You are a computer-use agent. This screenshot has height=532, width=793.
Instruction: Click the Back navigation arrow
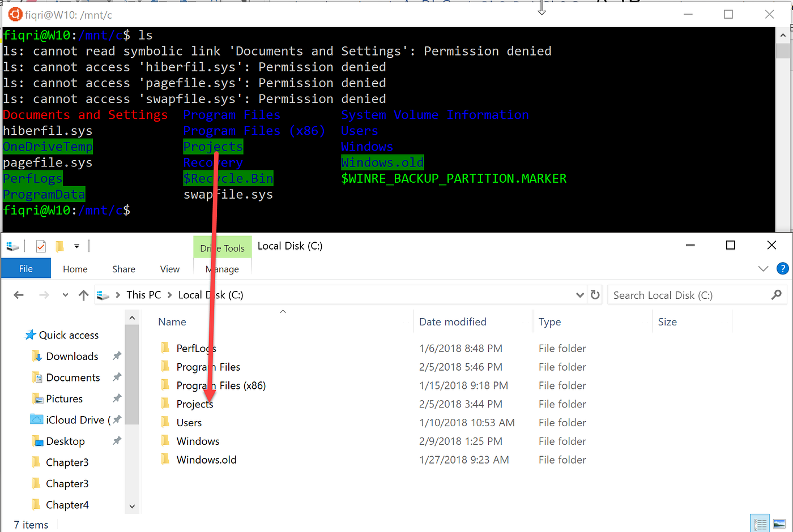pos(18,295)
